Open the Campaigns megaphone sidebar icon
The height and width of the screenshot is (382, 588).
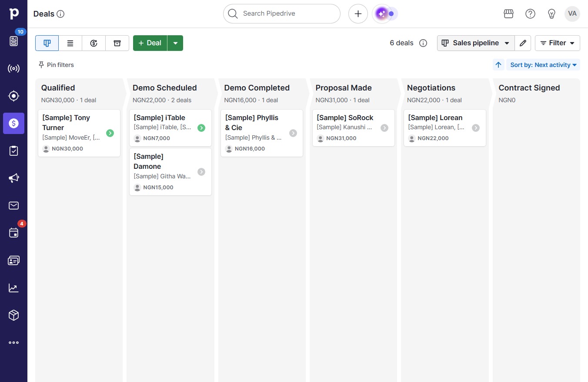(14, 178)
